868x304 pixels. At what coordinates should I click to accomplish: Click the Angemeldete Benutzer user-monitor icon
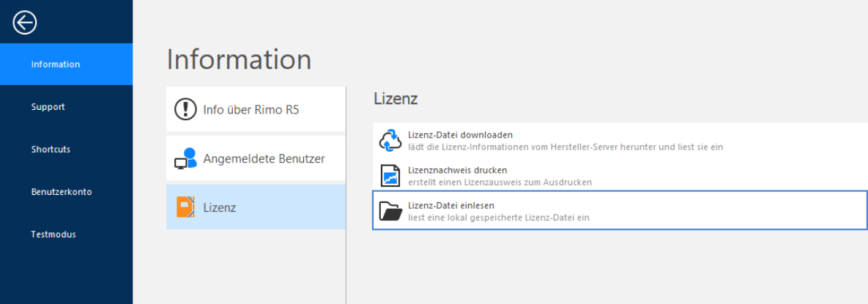coord(185,158)
